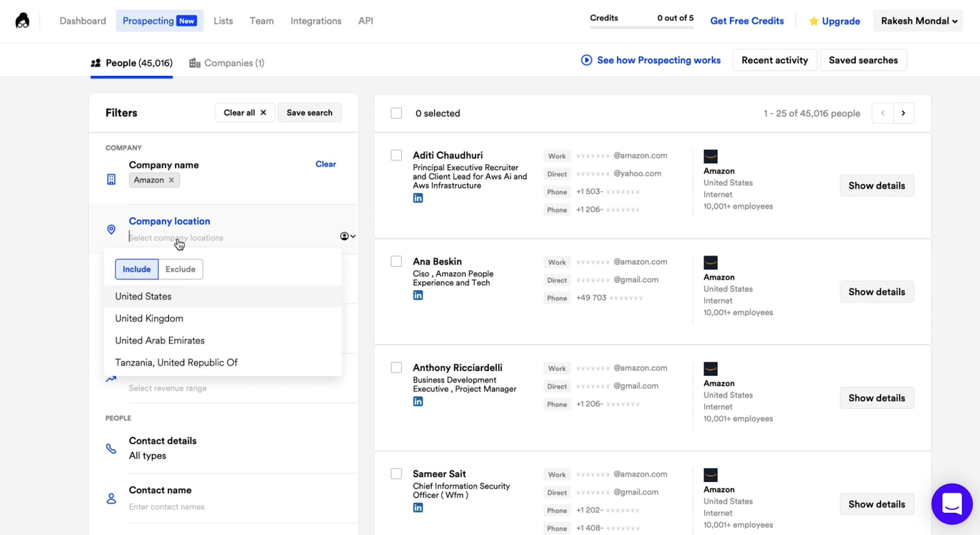Switch location filter to Include
The height and width of the screenshot is (535, 980).
(x=137, y=269)
